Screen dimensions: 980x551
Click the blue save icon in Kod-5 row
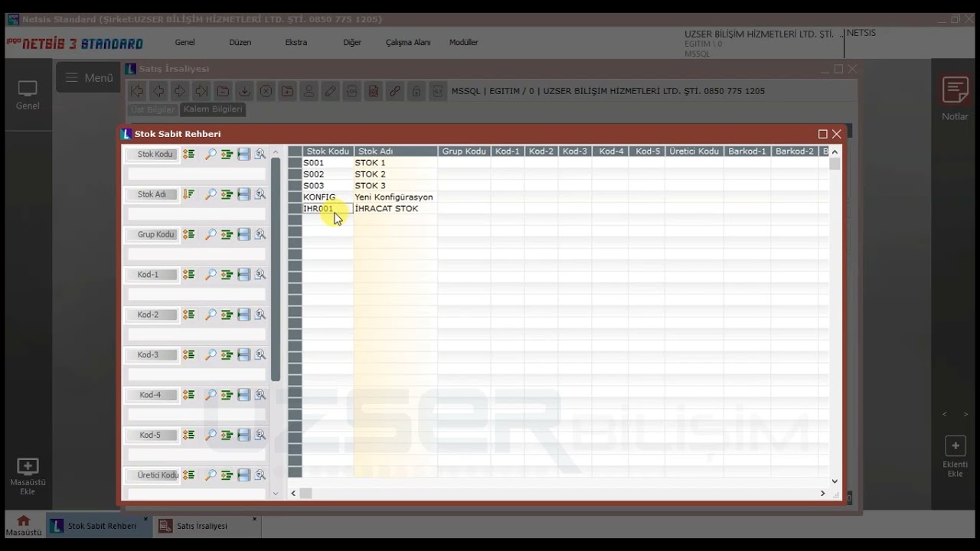coord(243,435)
